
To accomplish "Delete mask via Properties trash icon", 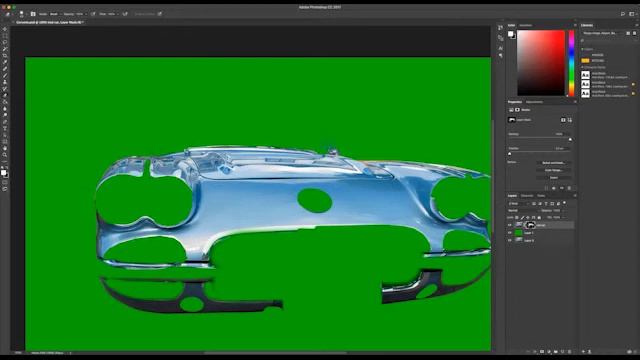I will tap(569, 188).
